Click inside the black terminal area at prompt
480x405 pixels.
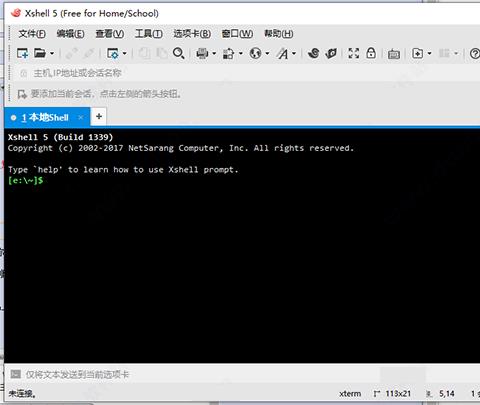pos(242,245)
